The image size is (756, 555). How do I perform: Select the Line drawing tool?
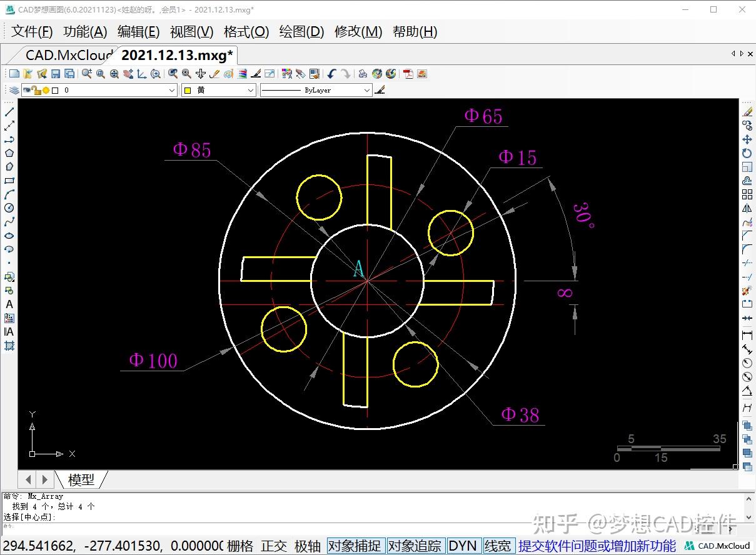pyautogui.click(x=9, y=112)
